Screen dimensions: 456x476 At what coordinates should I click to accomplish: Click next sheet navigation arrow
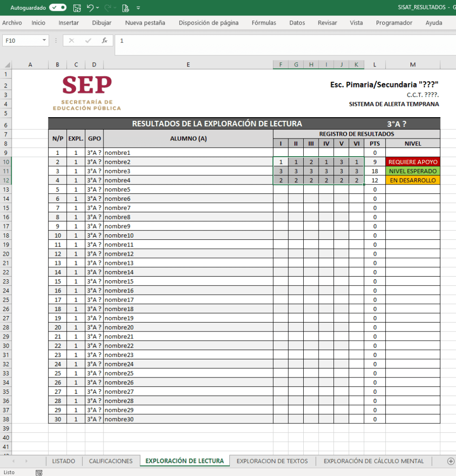pyautogui.click(x=26, y=461)
